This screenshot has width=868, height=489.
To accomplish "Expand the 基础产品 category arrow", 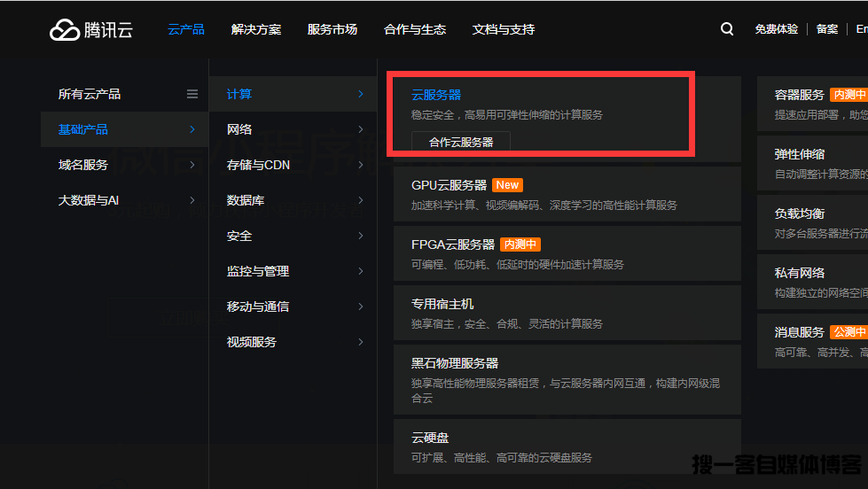I will tap(192, 129).
